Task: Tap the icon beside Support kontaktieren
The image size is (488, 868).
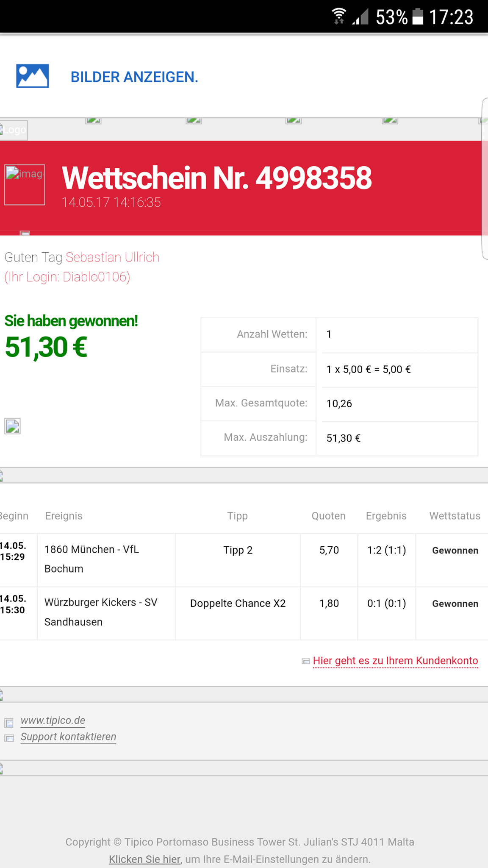Action: (x=9, y=738)
